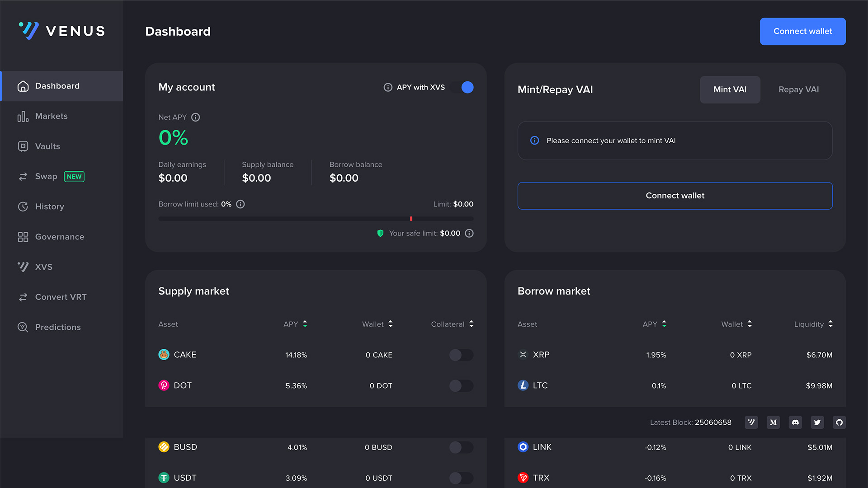Disable the APY with XVS toggle
The image size is (868, 488).
[466, 87]
